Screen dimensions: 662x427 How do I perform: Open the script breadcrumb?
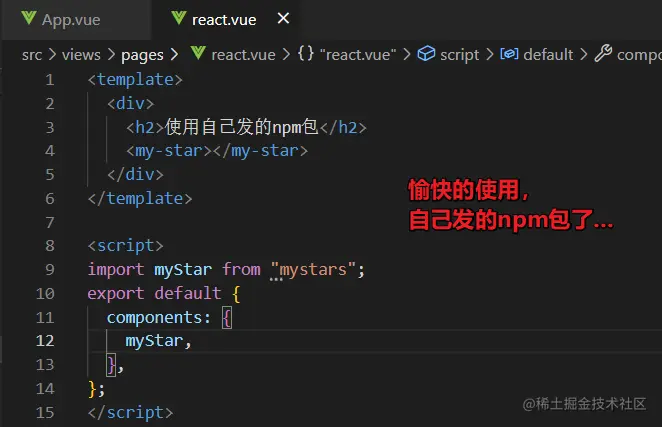coord(459,55)
